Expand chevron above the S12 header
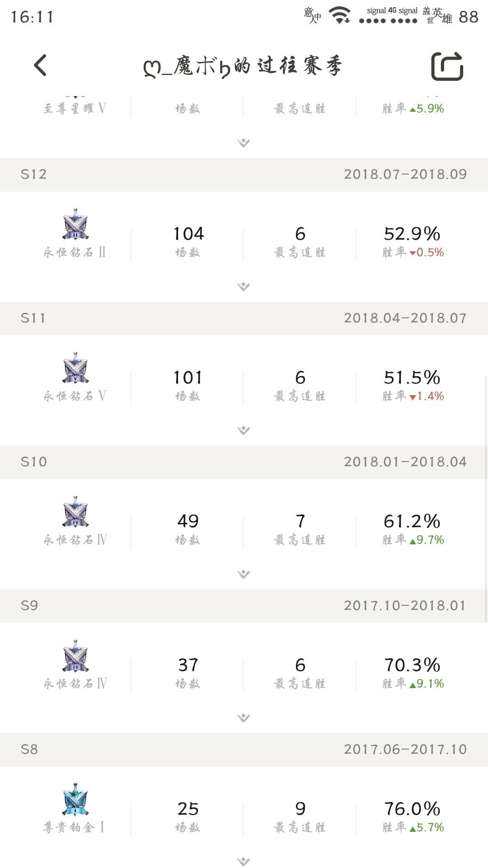Image resolution: width=488 pixels, height=868 pixels. point(244,143)
